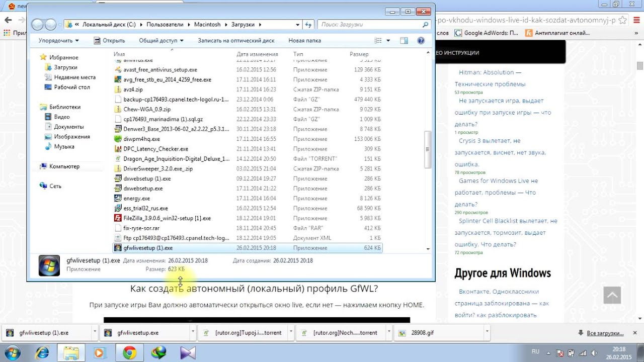This screenshot has height=362, width=644.
Task: Select Компьютер in navigation pane
Action: pyautogui.click(x=64, y=166)
